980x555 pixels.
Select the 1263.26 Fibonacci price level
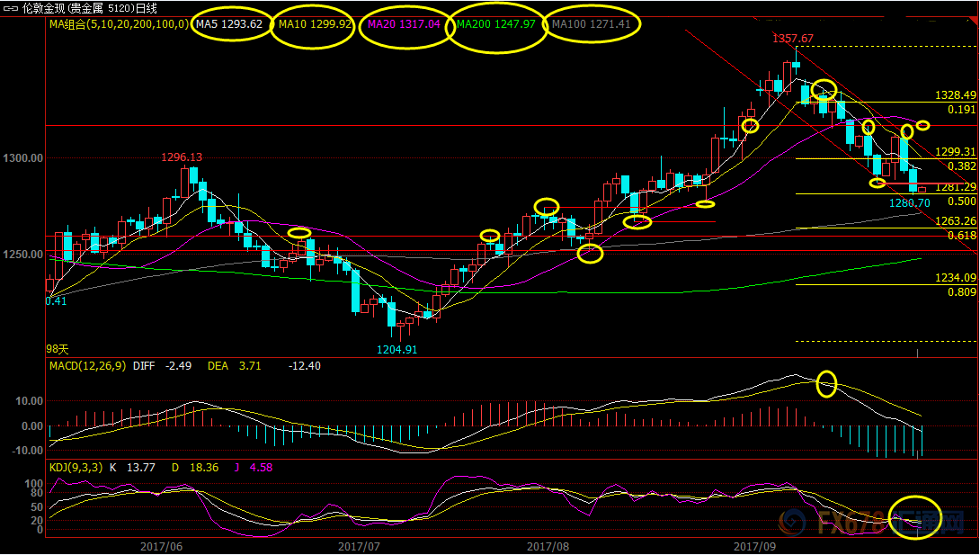coord(955,221)
